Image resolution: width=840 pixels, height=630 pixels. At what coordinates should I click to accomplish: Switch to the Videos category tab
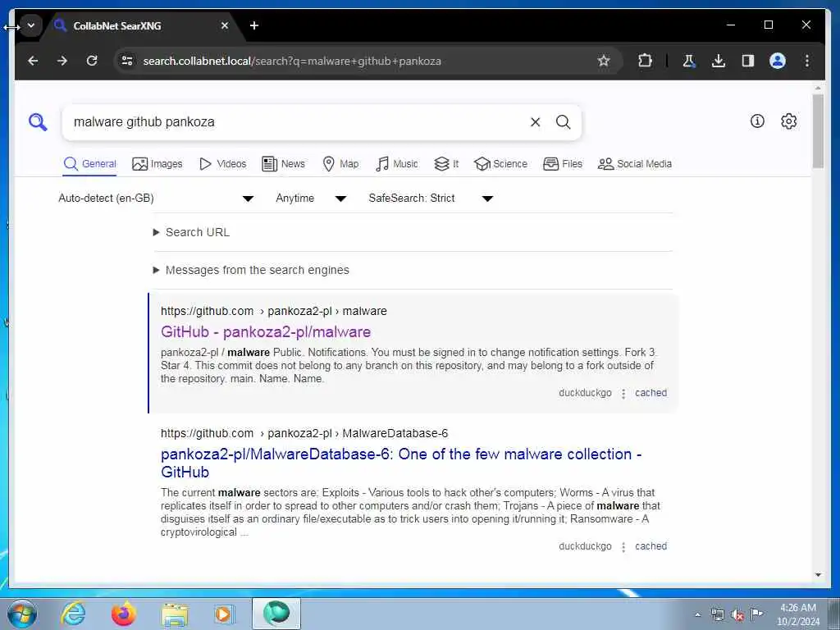pos(222,164)
